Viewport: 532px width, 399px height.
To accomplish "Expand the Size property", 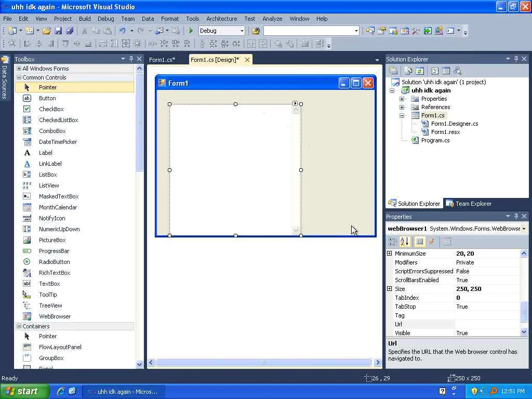I will 390,289.
